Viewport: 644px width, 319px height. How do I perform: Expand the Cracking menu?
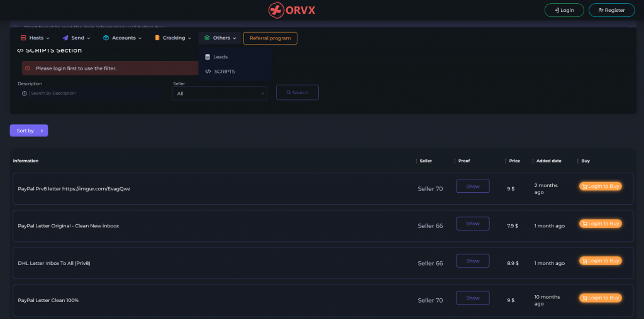pyautogui.click(x=173, y=38)
